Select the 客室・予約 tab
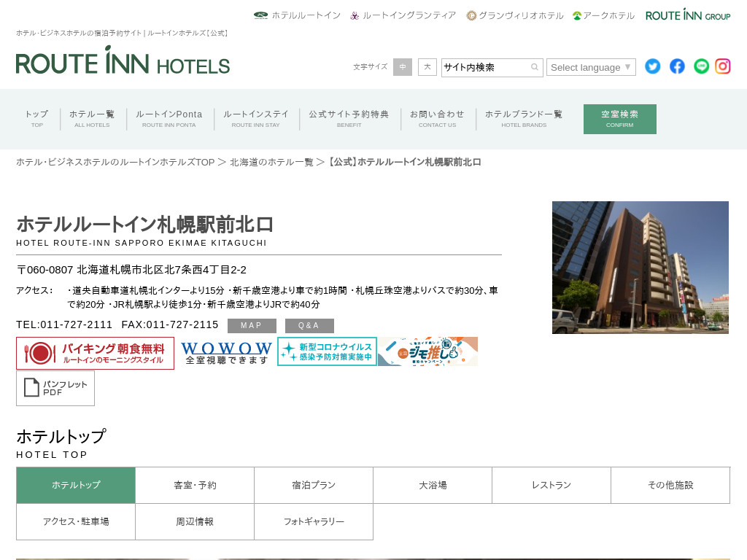 coord(195,485)
